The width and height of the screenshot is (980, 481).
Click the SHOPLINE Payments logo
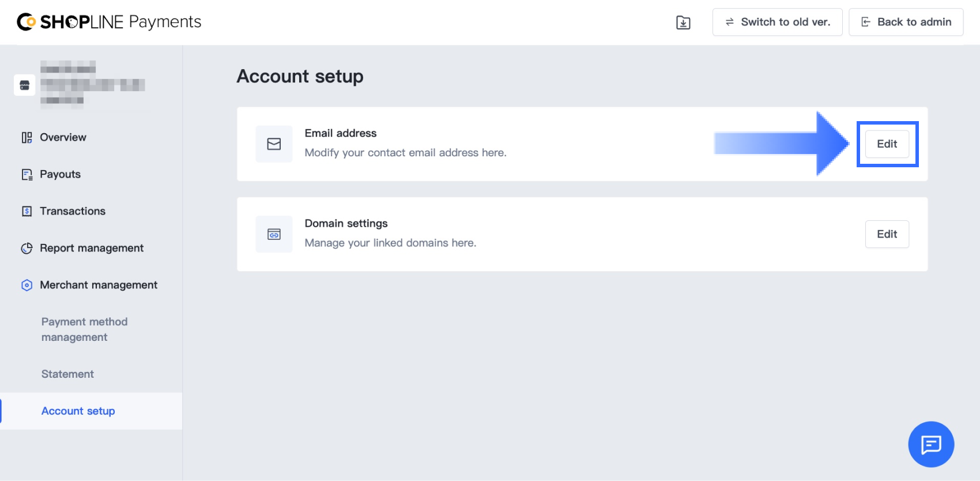click(109, 22)
